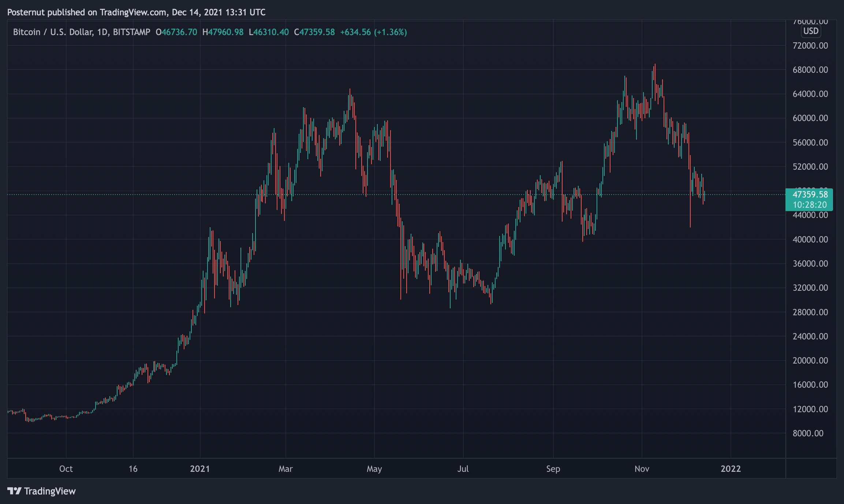844x504 pixels.
Task: Click the USD currency badge
Action: point(810,31)
